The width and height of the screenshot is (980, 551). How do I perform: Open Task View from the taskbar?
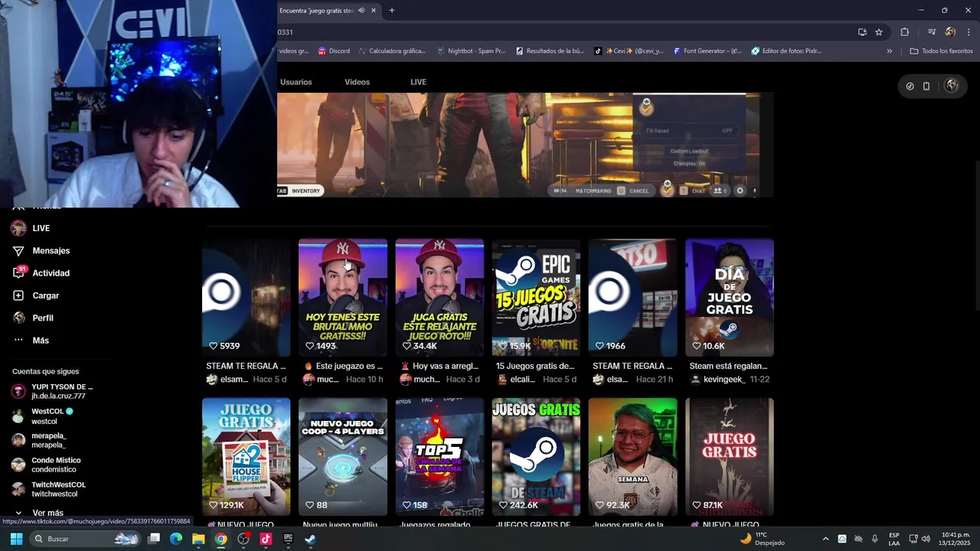tap(154, 539)
